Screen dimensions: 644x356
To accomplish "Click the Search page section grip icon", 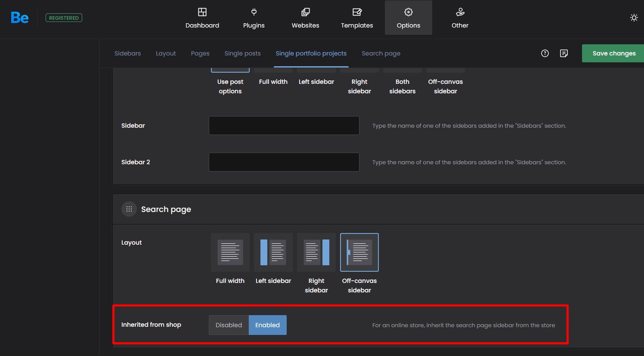I will [x=129, y=209].
